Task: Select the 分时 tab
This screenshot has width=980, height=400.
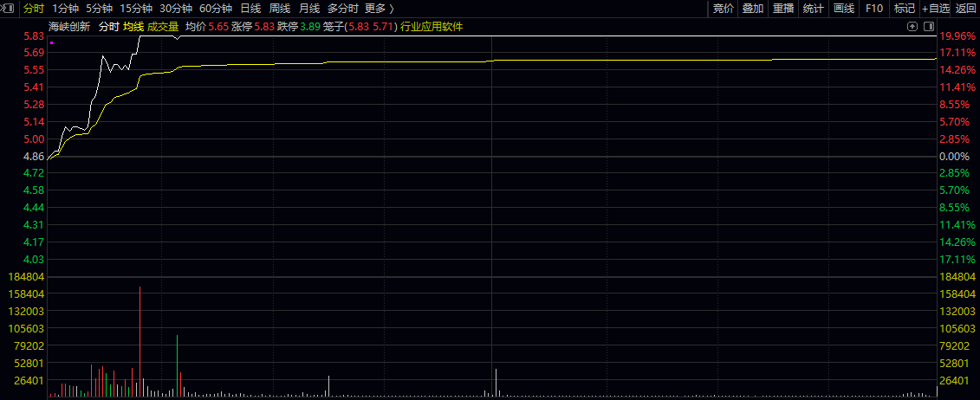Action: (34, 8)
